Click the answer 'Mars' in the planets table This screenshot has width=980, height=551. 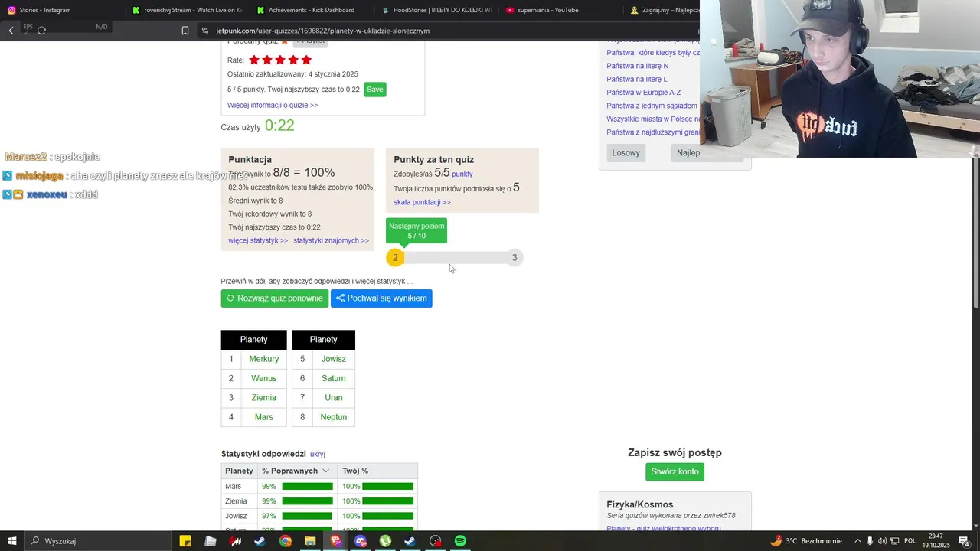coord(264,417)
